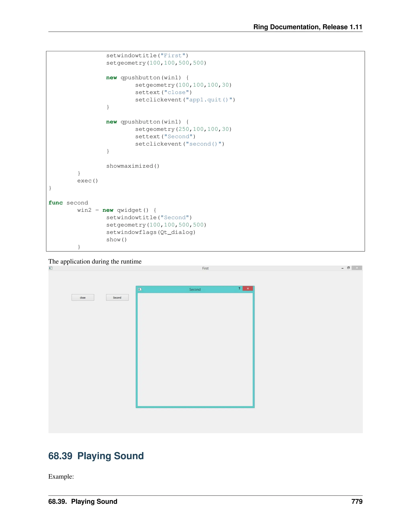Click the "func second" line in code

68,203
